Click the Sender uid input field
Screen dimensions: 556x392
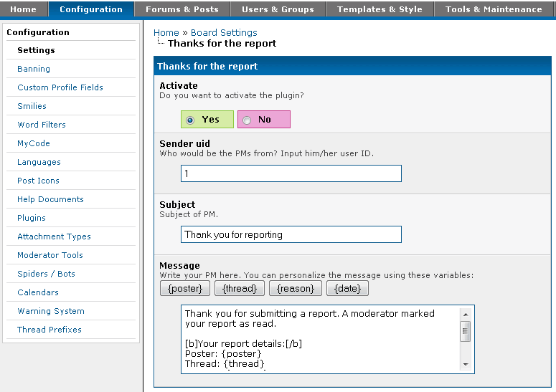[x=291, y=173]
